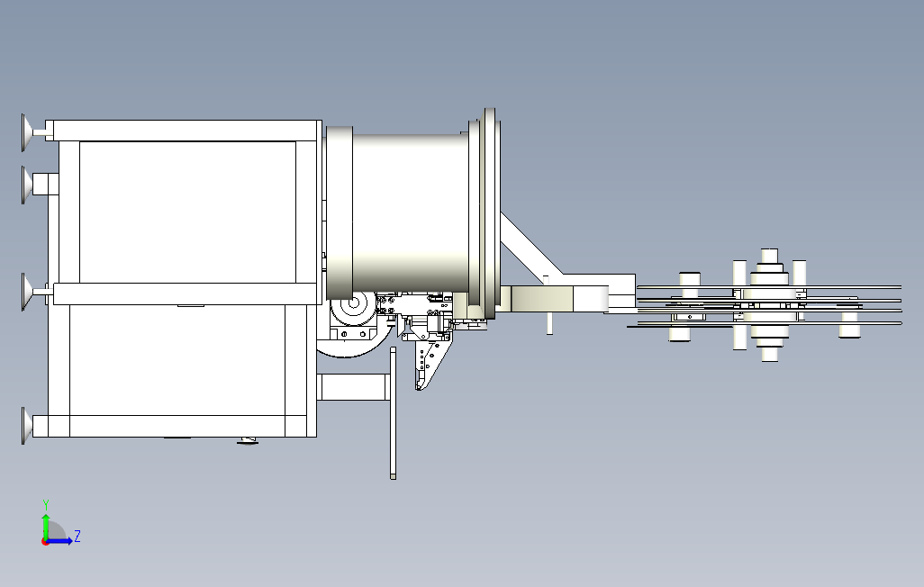Select the large flange ring at drum end
The height and width of the screenshot is (587, 924).
(490, 213)
